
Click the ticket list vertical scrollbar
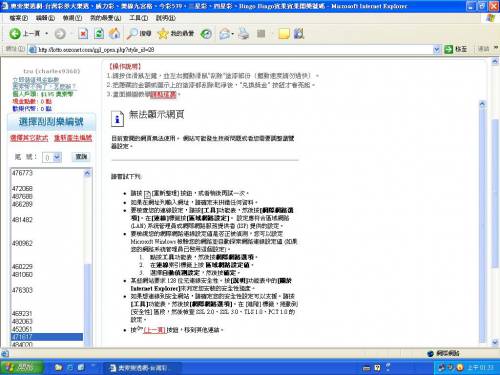point(87,258)
